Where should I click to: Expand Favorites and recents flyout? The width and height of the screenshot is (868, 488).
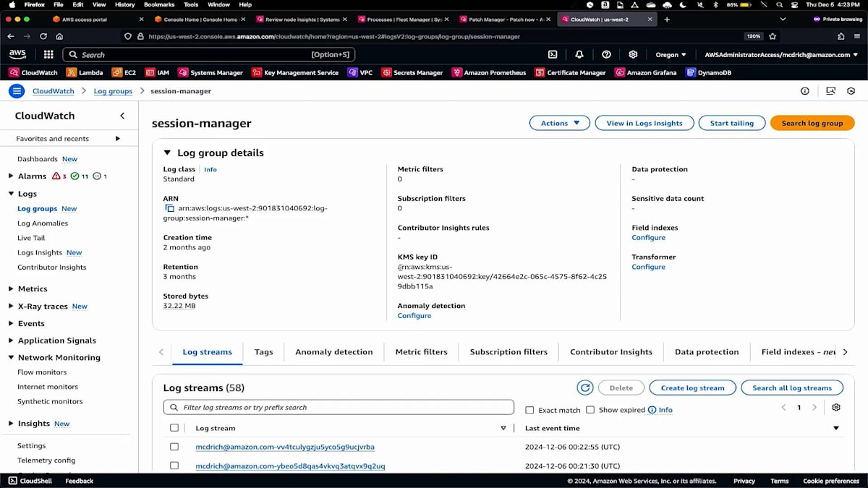coord(118,138)
